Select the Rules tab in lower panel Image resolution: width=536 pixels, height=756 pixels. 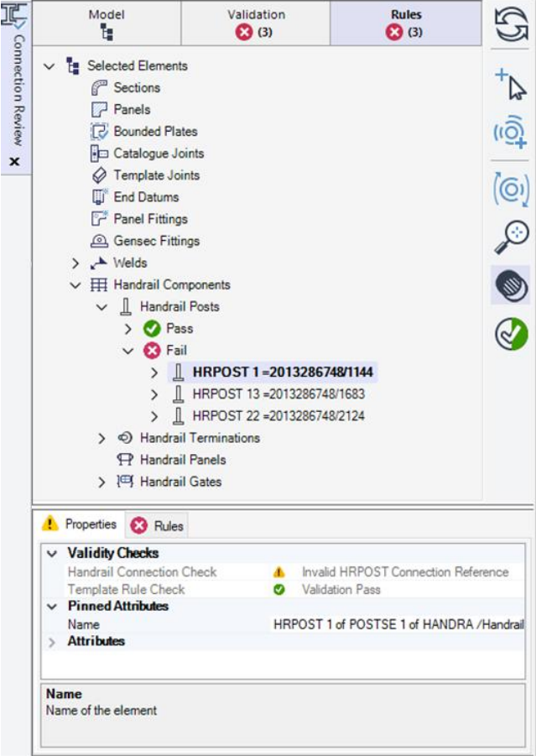click(x=158, y=526)
